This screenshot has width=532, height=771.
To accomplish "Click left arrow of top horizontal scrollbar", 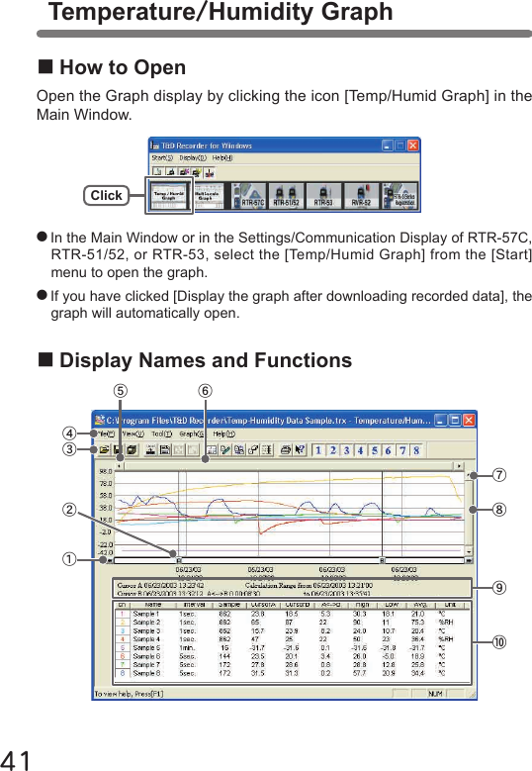I will click(119, 465).
